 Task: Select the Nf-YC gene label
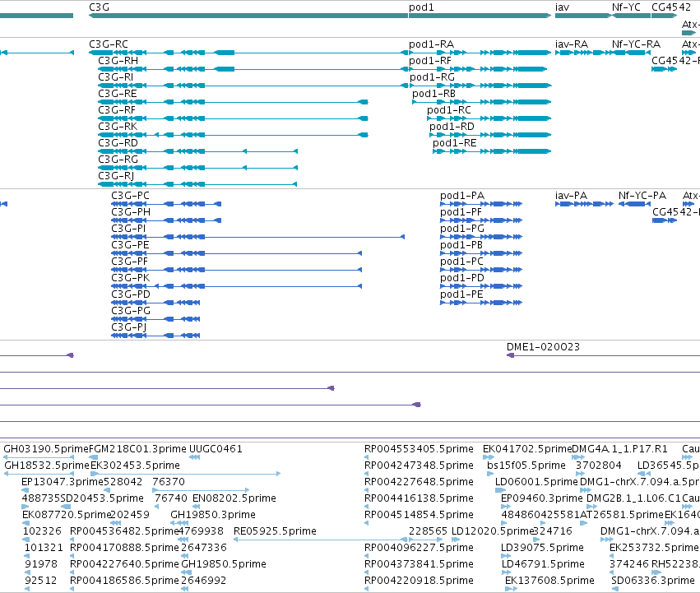pos(626,7)
